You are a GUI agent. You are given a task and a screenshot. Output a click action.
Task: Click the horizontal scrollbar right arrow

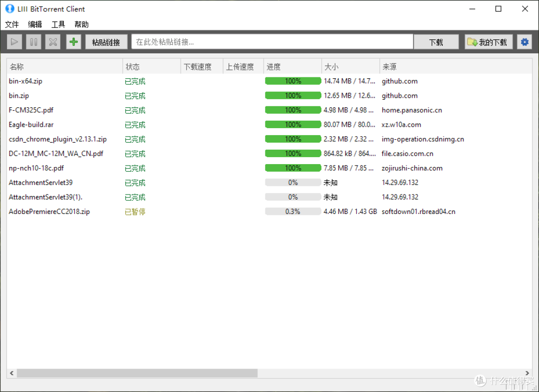[x=528, y=373]
